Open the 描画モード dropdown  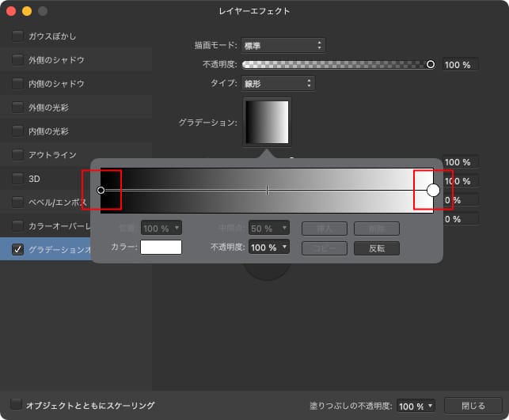(x=283, y=45)
